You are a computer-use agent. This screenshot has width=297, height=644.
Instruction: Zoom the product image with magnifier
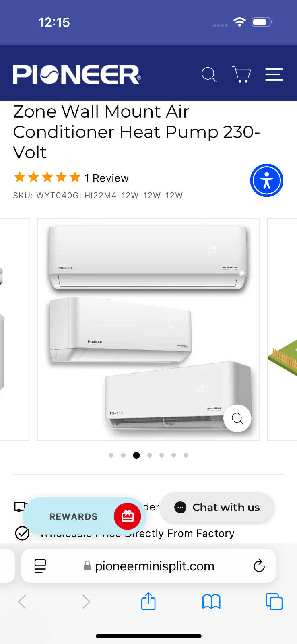click(x=237, y=419)
